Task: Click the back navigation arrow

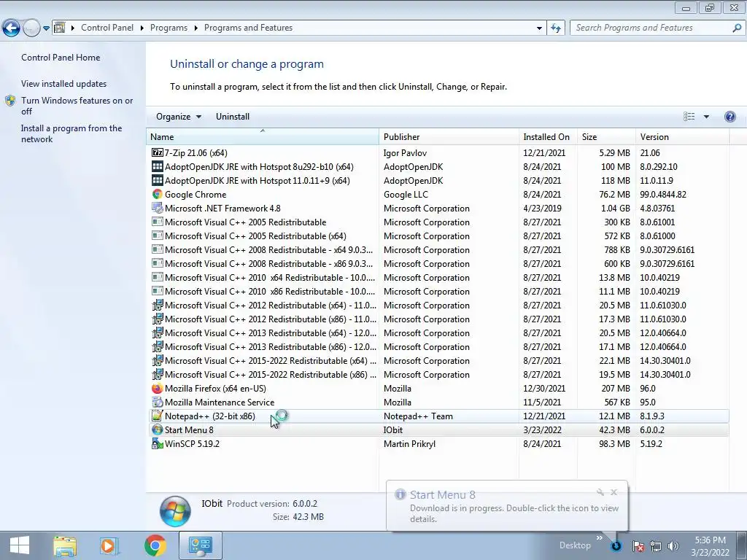Action: point(11,28)
